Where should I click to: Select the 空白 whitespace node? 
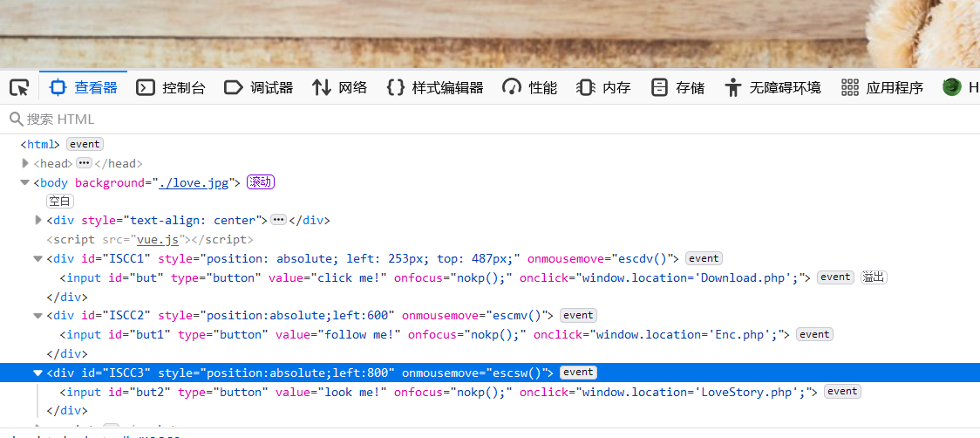tap(60, 202)
